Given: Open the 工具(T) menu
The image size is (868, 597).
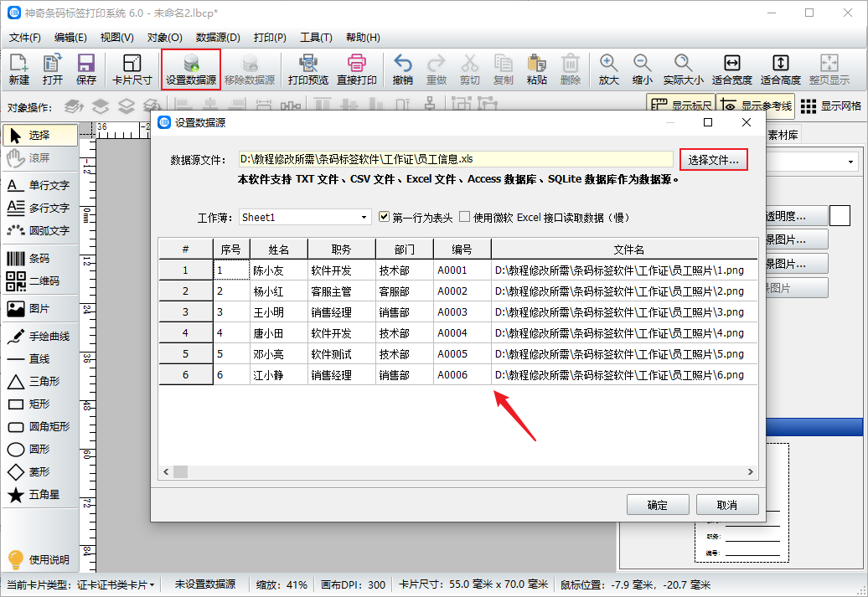Looking at the screenshot, I should point(316,38).
